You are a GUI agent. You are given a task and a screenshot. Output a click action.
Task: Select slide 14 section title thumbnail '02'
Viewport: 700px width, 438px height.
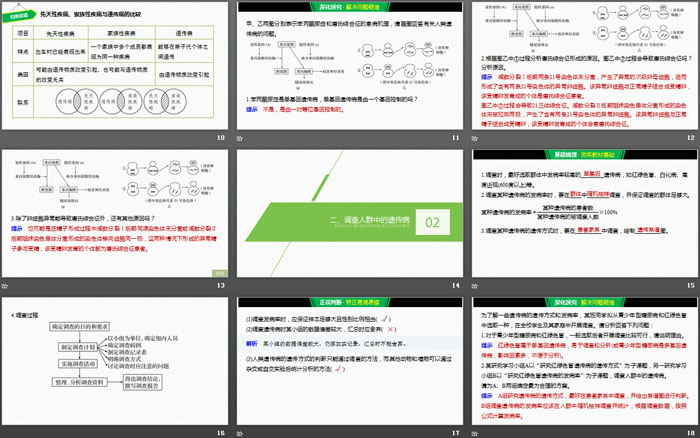pyautogui.click(x=350, y=213)
